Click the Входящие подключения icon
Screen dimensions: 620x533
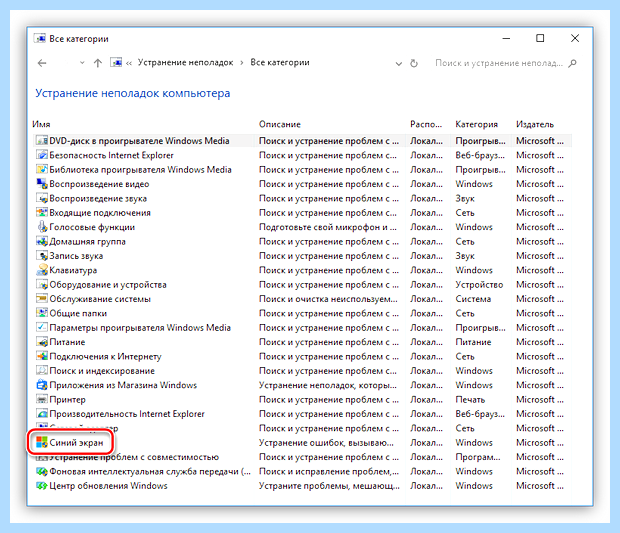coord(42,212)
